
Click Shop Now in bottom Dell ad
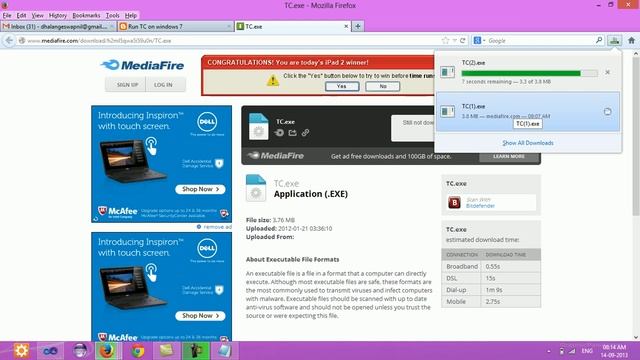coord(200,316)
